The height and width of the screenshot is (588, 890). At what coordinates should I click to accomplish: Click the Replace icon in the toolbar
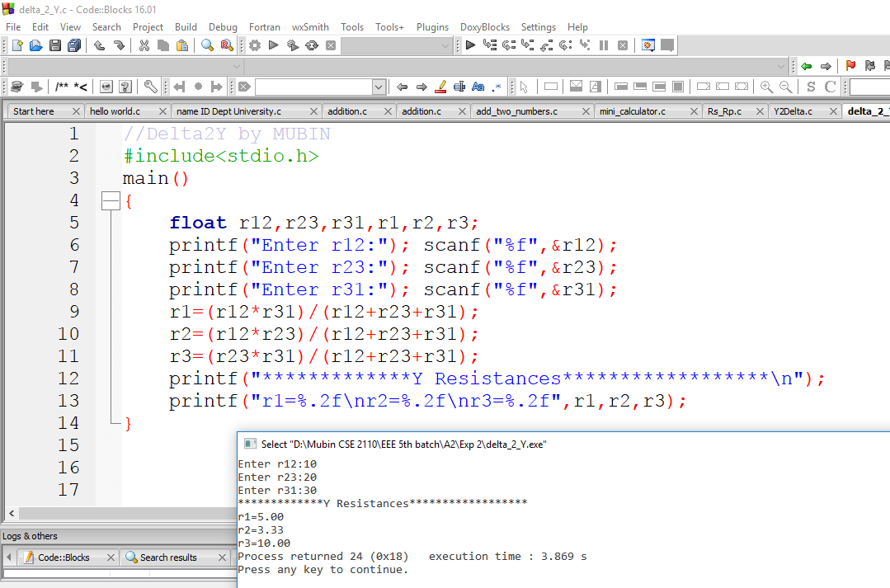[226, 45]
